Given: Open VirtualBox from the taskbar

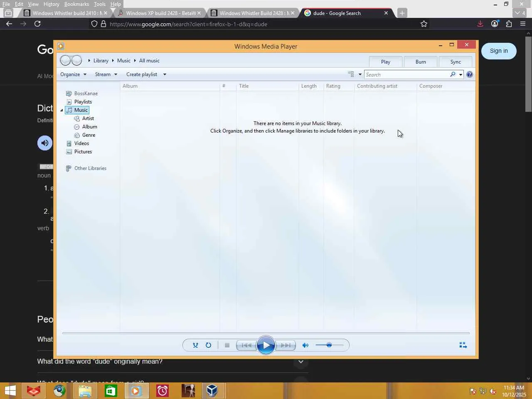Looking at the screenshot, I should click(x=212, y=391).
